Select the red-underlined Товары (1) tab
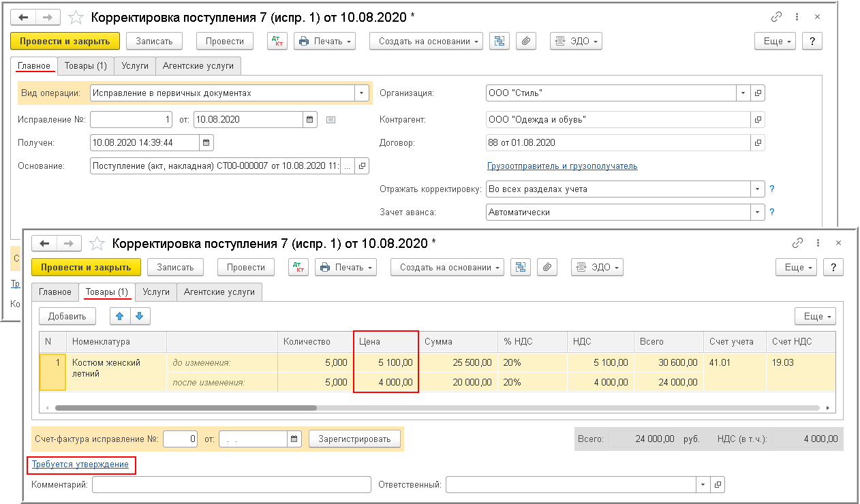 pyautogui.click(x=107, y=292)
